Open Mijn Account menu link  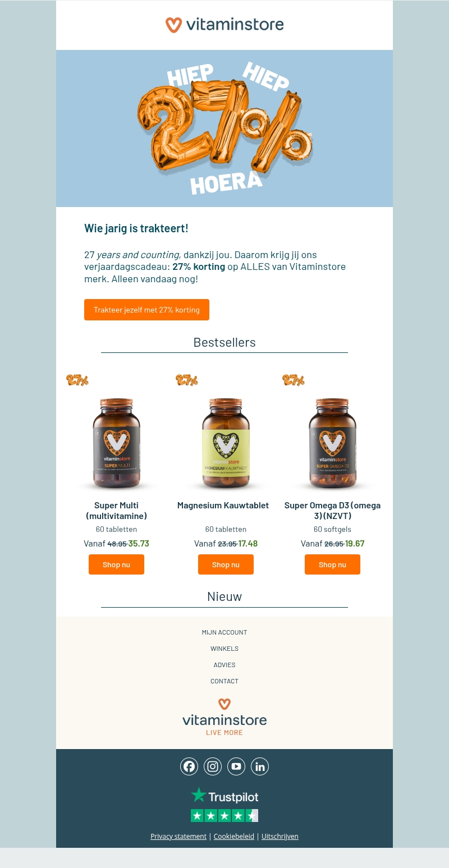coord(224,632)
